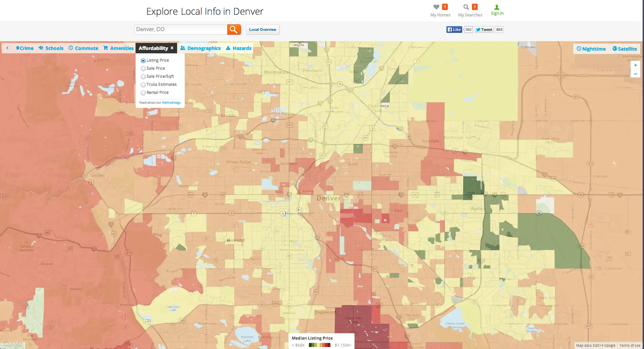The width and height of the screenshot is (644, 349).
Task: Zoom in the map with plus button
Action: tap(635, 65)
